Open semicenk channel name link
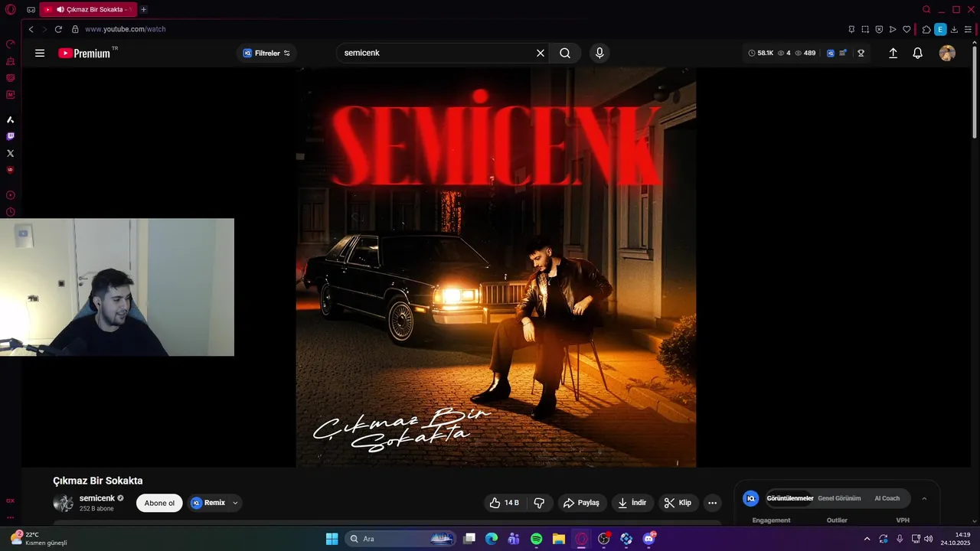The image size is (980, 551). point(97,498)
